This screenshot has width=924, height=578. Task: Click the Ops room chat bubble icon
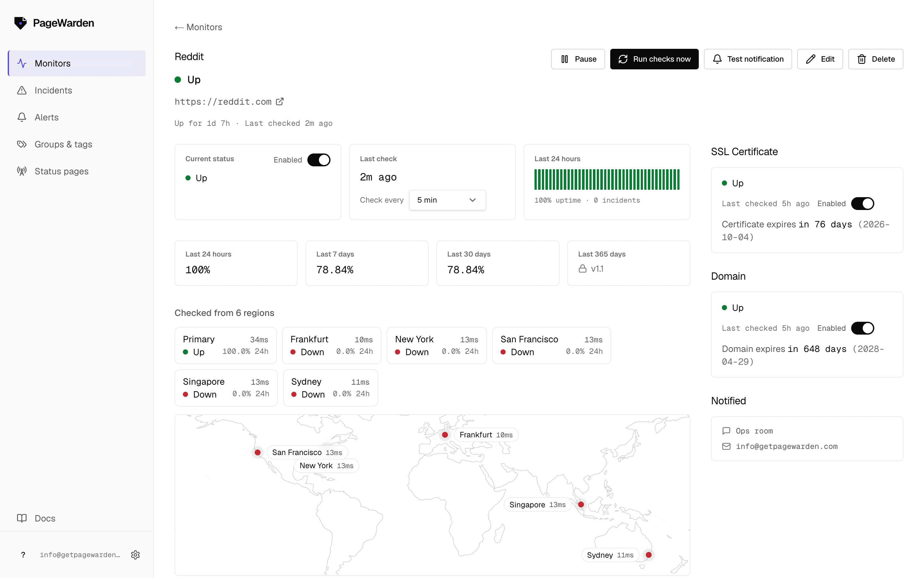726,431
